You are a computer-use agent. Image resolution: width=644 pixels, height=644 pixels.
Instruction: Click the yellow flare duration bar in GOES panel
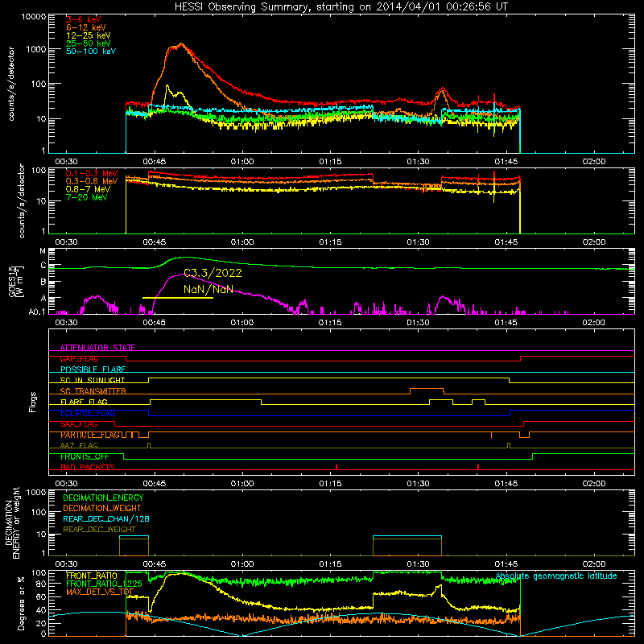[177, 298]
